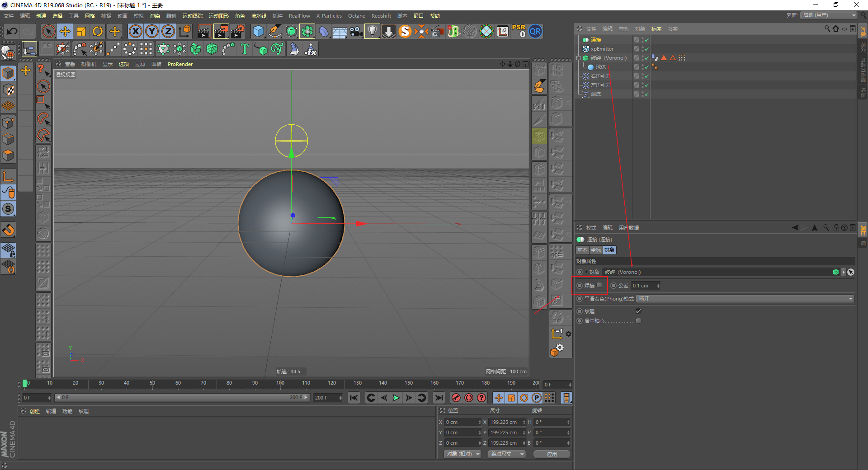Enable the 居中轴心 checkbox
Image resolution: width=868 pixels, height=470 pixels.
point(638,321)
